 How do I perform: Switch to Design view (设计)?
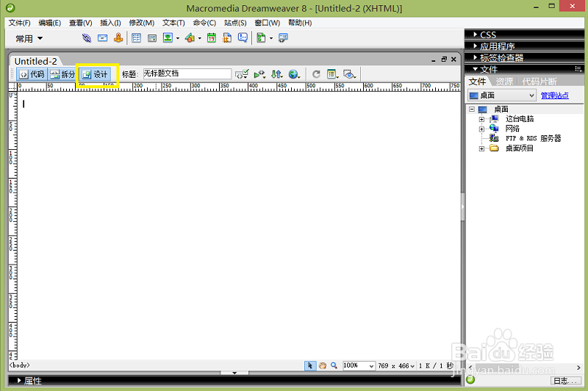(96, 74)
